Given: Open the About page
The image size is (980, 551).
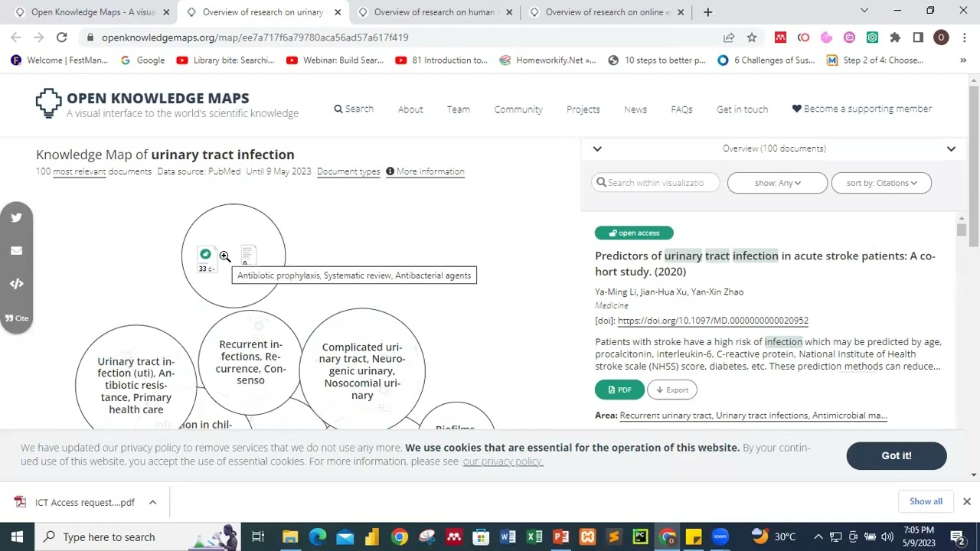Looking at the screenshot, I should point(410,109).
